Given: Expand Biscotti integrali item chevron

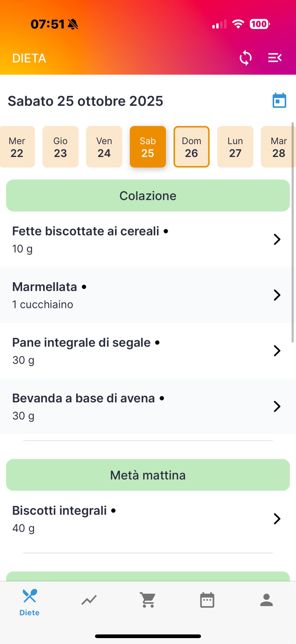Looking at the screenshot, I should (x=277, y=519).
